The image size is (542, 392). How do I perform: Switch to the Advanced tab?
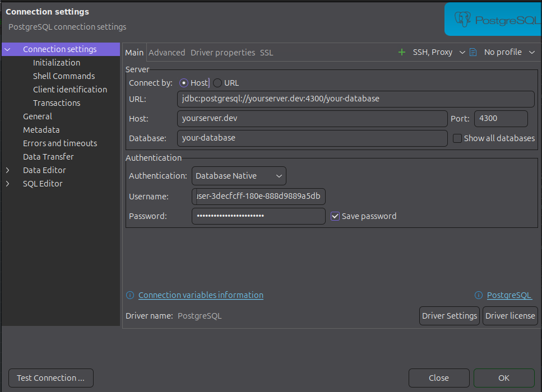pyautogui.click(x=166, y=53)
